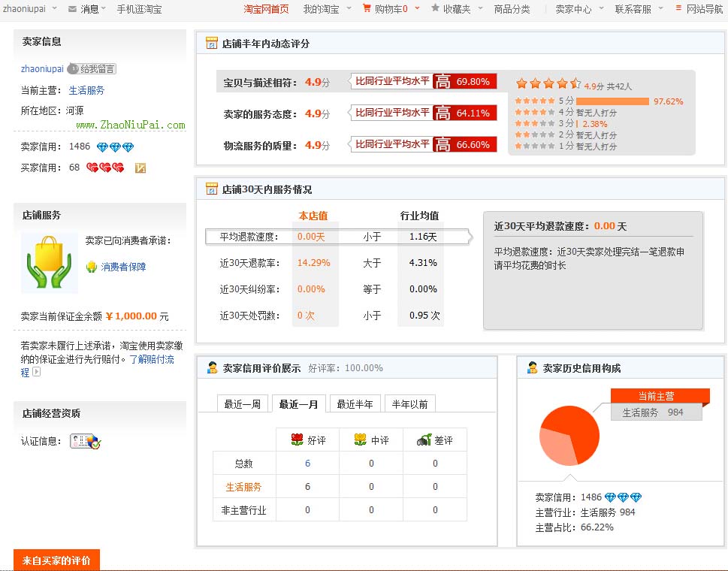Click the certification info ID card icon
Image resolution: width=728 pixels, height=571 pixels.
click(x=86, y=441)
